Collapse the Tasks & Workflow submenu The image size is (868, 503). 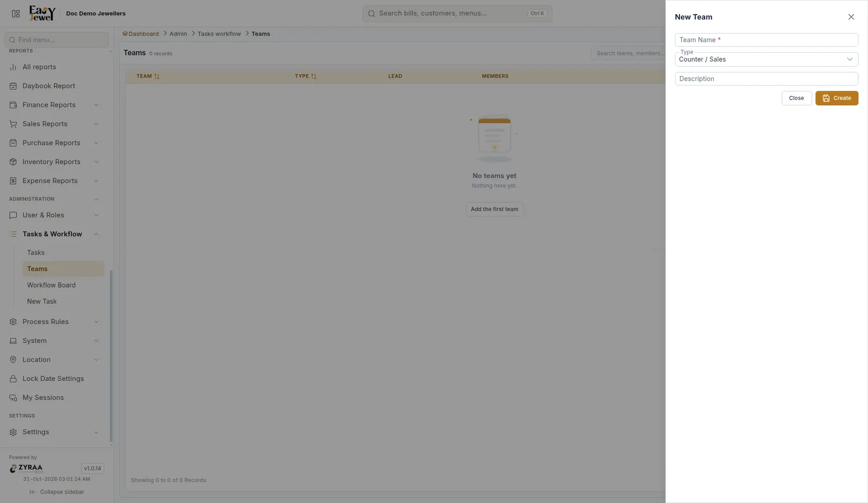tap(96, 234)
